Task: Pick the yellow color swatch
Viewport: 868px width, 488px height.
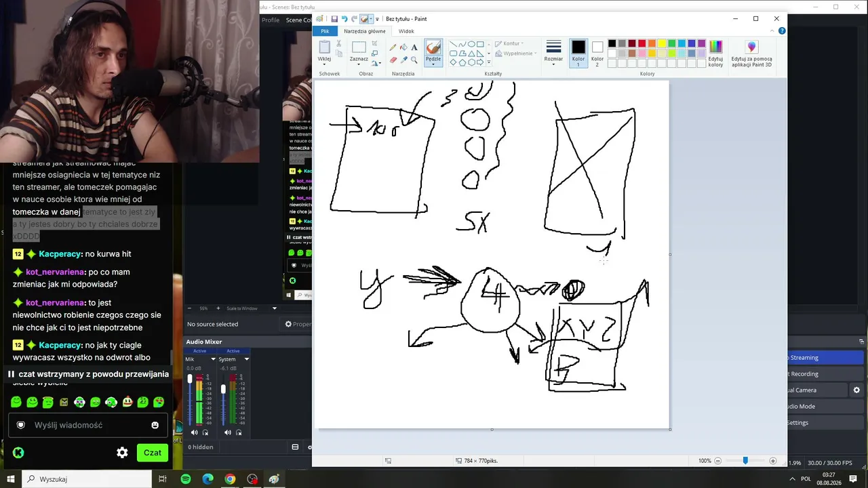Action: click(x=662, y=43)
